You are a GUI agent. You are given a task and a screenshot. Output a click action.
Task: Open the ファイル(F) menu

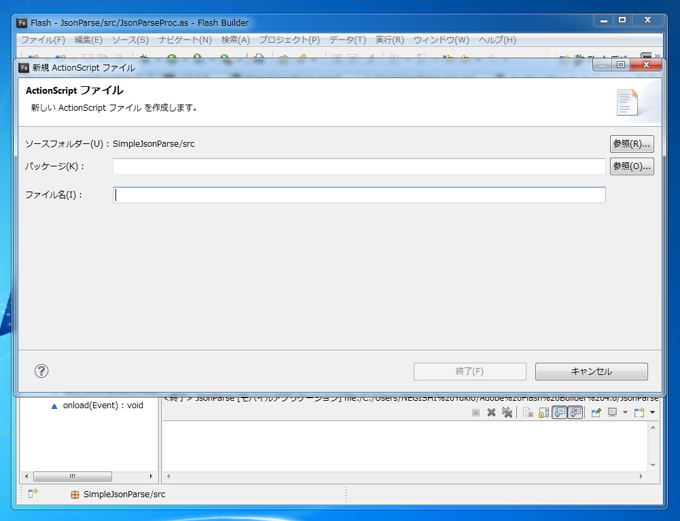click(x=43, y=40)
